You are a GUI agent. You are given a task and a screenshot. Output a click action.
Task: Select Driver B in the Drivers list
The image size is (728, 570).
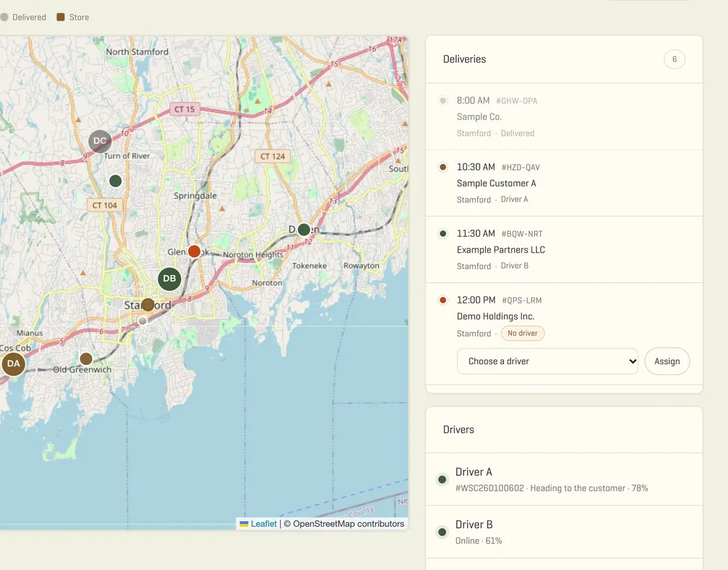(x=564, y=532)
